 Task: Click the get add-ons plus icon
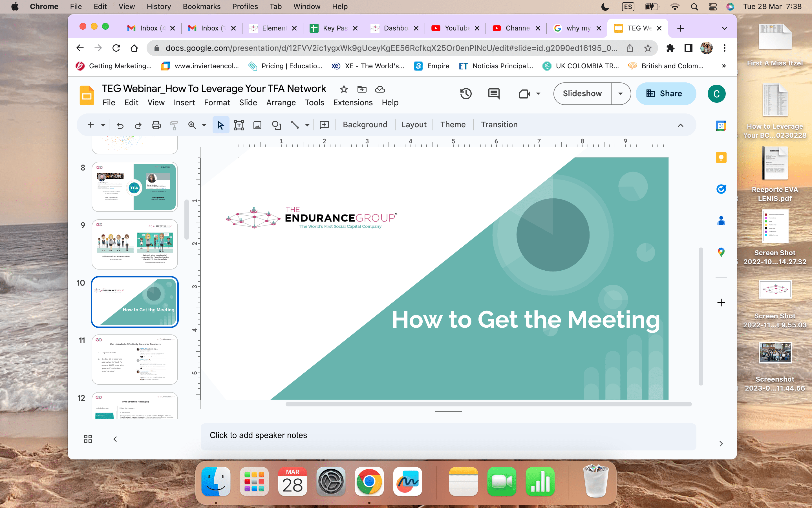(721, 303)
